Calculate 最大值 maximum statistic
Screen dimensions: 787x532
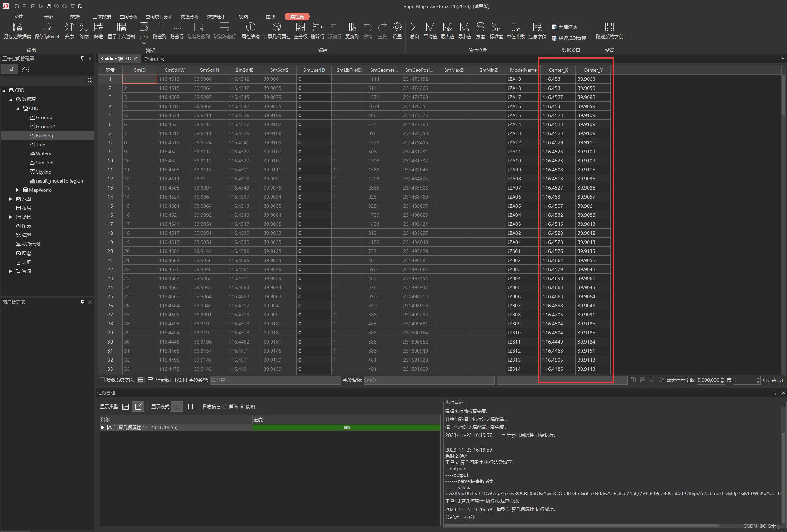click(x=447, y=31)
